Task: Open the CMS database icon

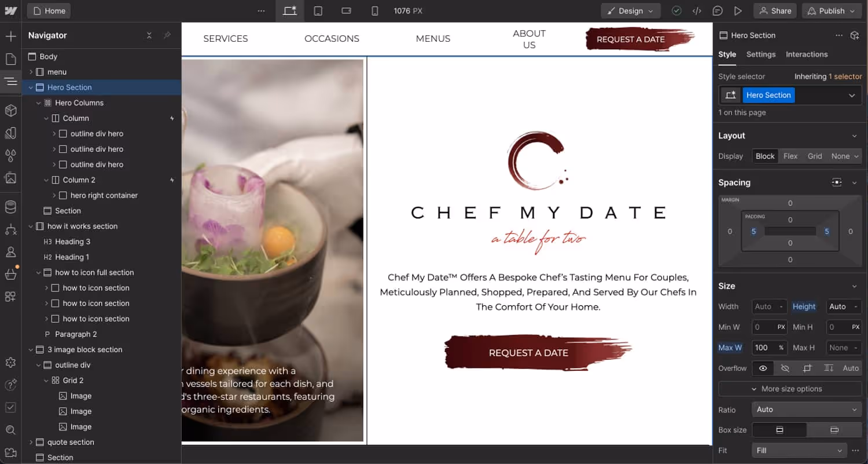Action: tap(10, 207)
